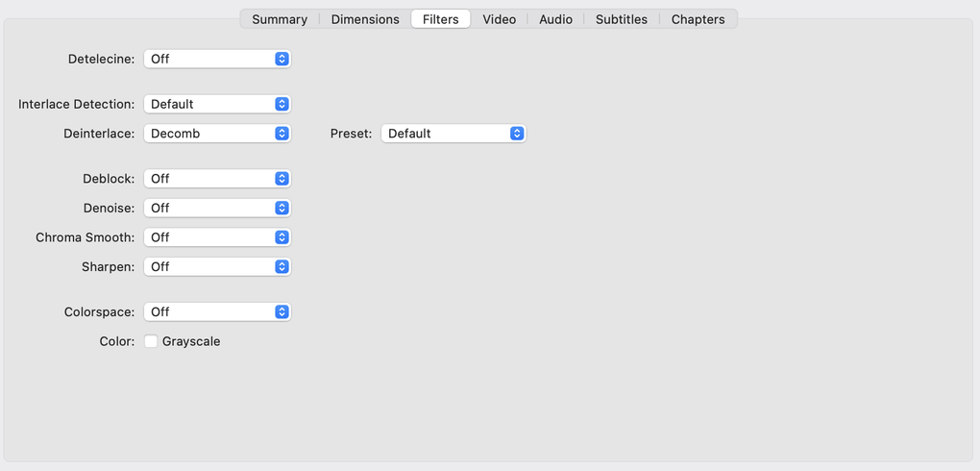Expand the Denoise dropdown

pos(217,208)
